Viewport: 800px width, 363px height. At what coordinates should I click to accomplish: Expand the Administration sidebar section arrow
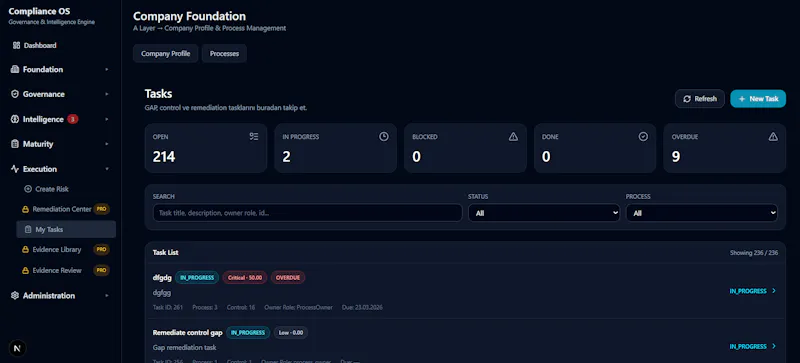click(107, 296)
